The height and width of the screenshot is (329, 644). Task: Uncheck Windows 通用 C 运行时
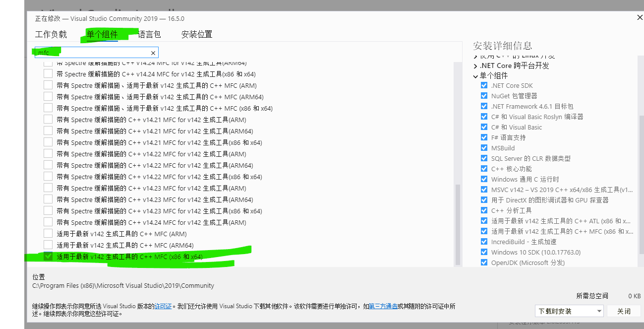pos(484,179)
